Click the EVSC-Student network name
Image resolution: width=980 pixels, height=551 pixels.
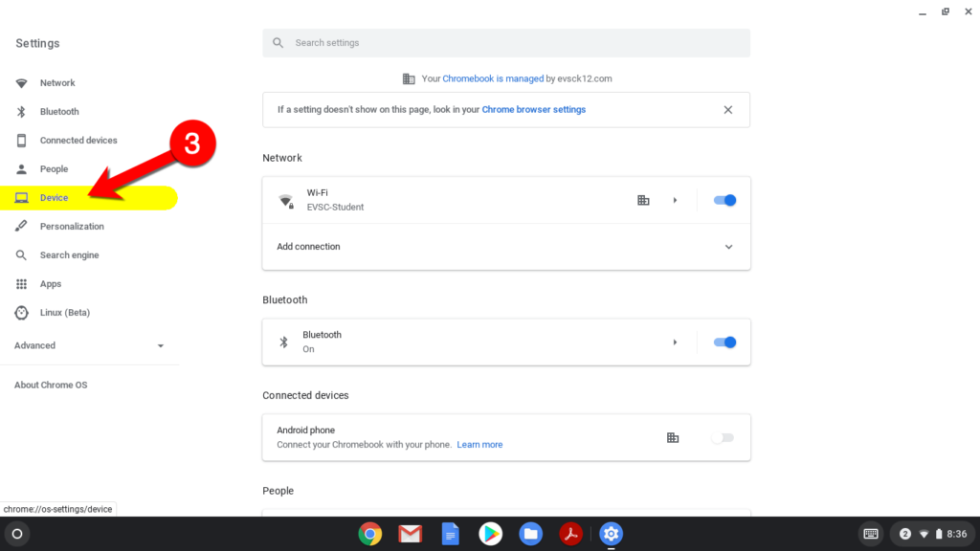click(335, 208)
